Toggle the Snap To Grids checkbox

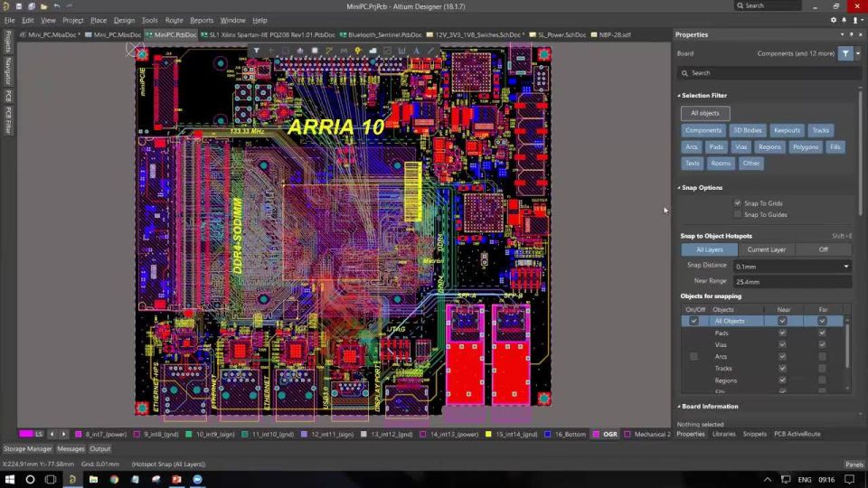pyautogui.click(x=738, y=203)
